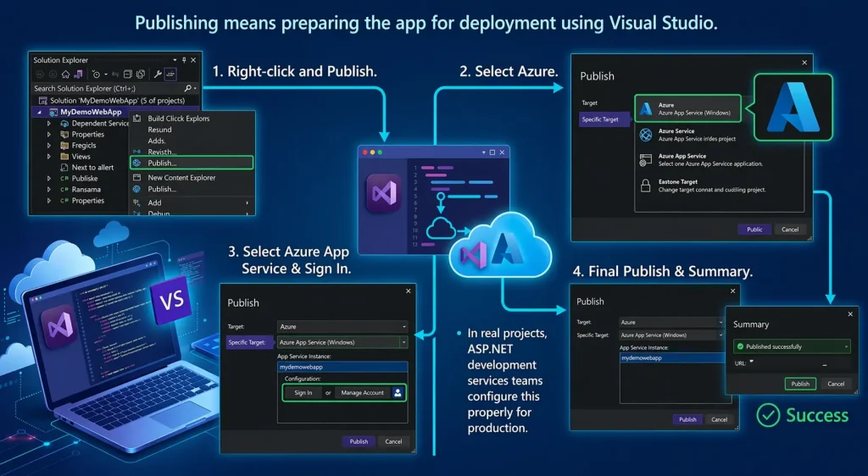Click the Sync with Active Document arrows icon

[115, 74]
